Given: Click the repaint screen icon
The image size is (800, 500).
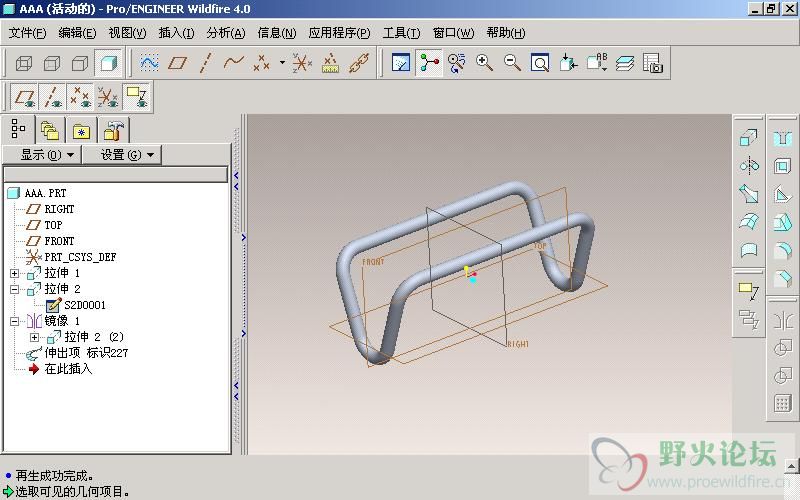Looking at the screenshot, I should click(401, 63).
